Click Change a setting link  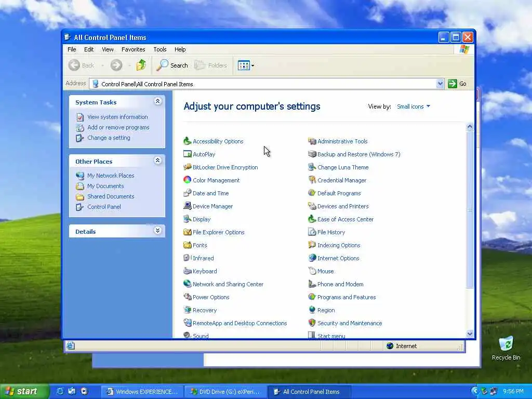pos(109,138)
